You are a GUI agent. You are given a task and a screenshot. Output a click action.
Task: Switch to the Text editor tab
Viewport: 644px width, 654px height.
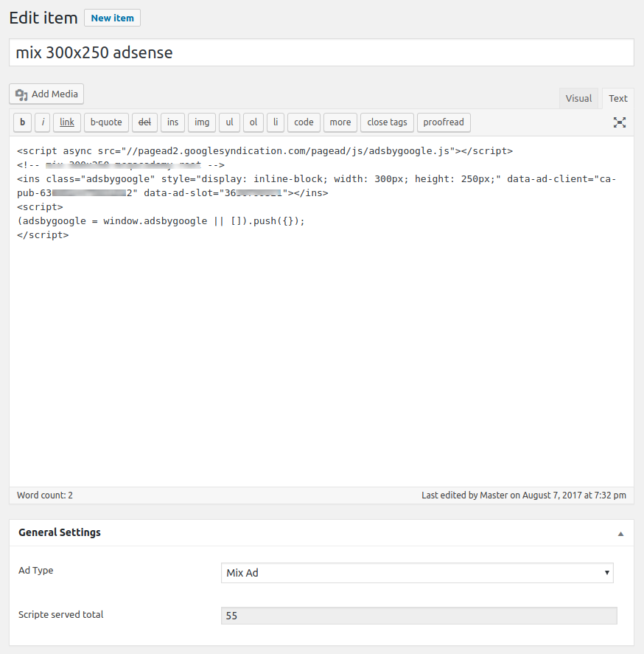[617, 99]
